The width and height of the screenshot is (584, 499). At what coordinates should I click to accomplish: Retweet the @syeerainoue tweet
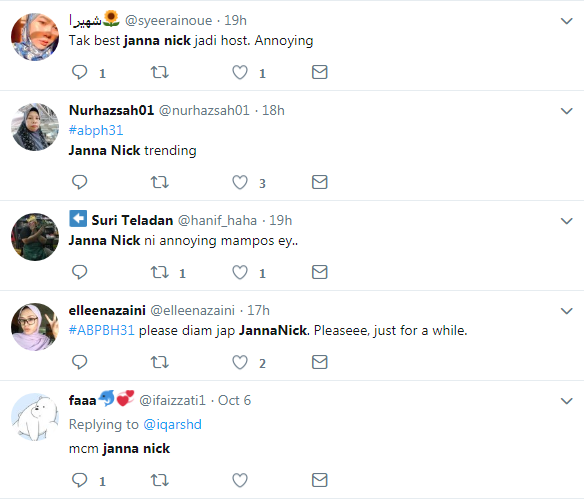[x=159, y=72]
